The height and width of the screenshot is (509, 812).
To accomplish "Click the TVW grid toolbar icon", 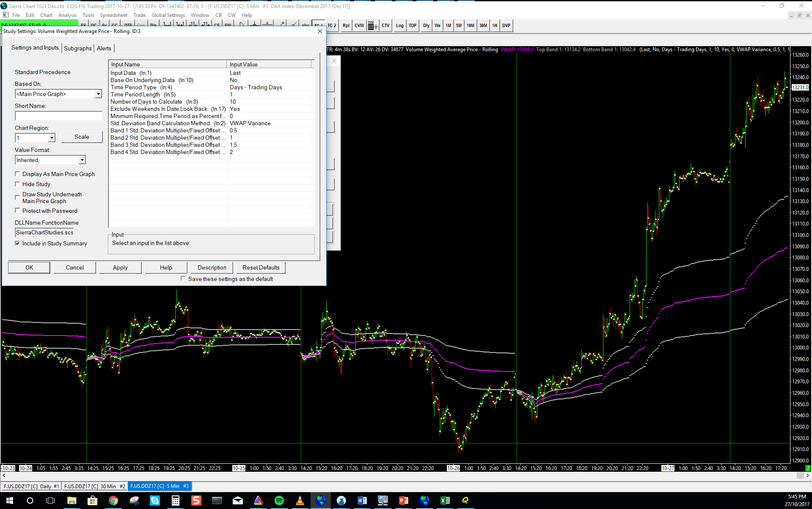I will click(x=372, y=26).
